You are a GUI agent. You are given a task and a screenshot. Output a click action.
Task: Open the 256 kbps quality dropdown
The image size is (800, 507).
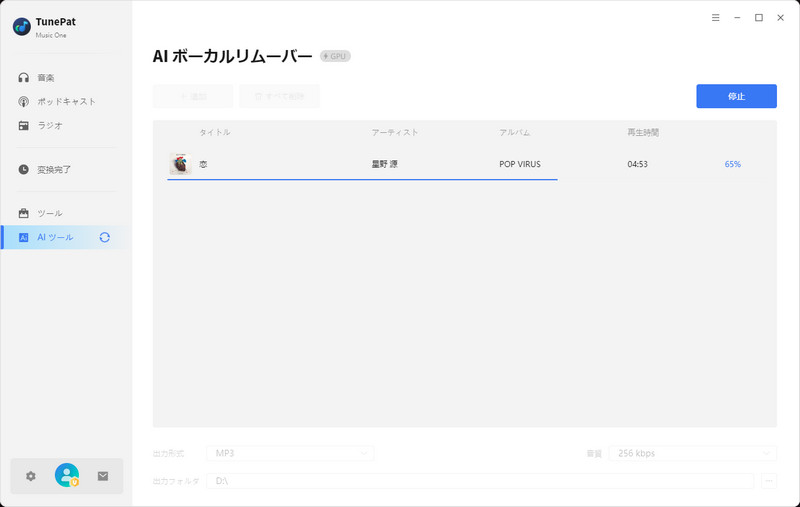(692, 453)
